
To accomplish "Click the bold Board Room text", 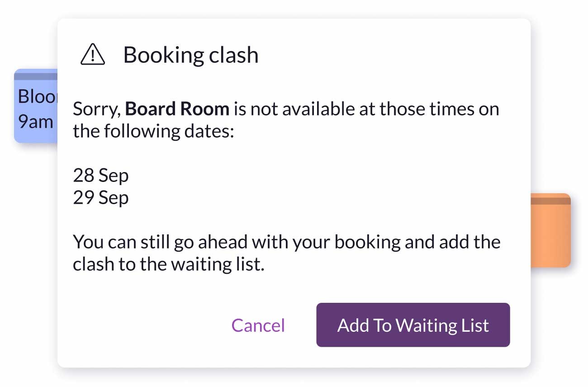I will point(178,109).
